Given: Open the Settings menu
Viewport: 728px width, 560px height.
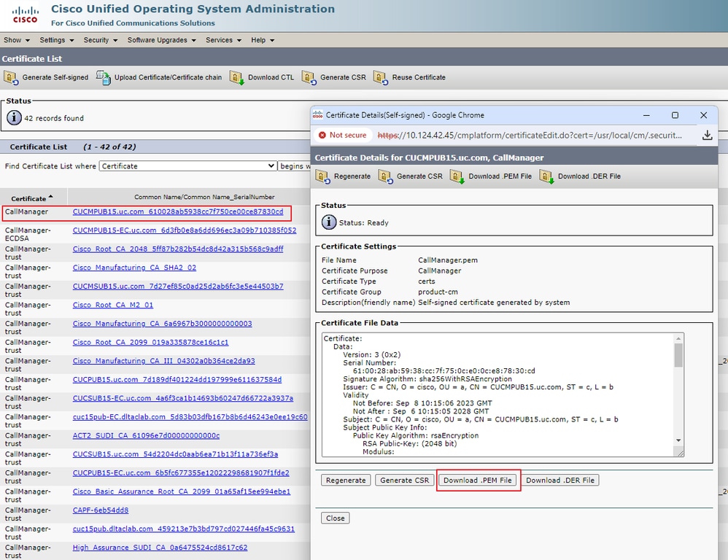Looking at the screenshot, I should (57, 40).
